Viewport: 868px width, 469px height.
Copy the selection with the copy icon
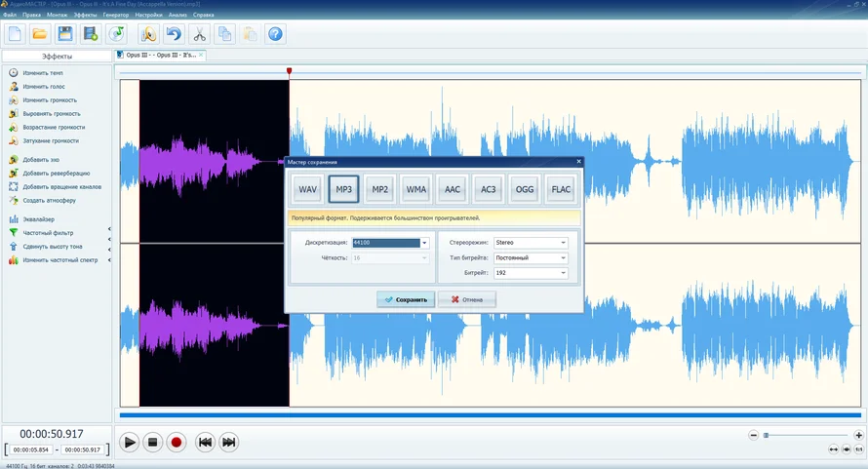pos(224,34)
